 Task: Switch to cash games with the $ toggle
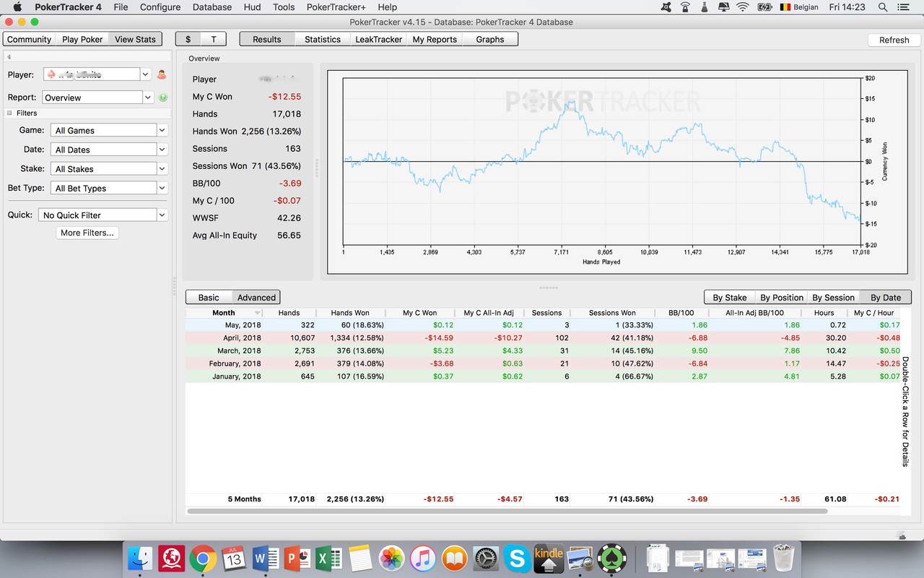coord(188,39)
